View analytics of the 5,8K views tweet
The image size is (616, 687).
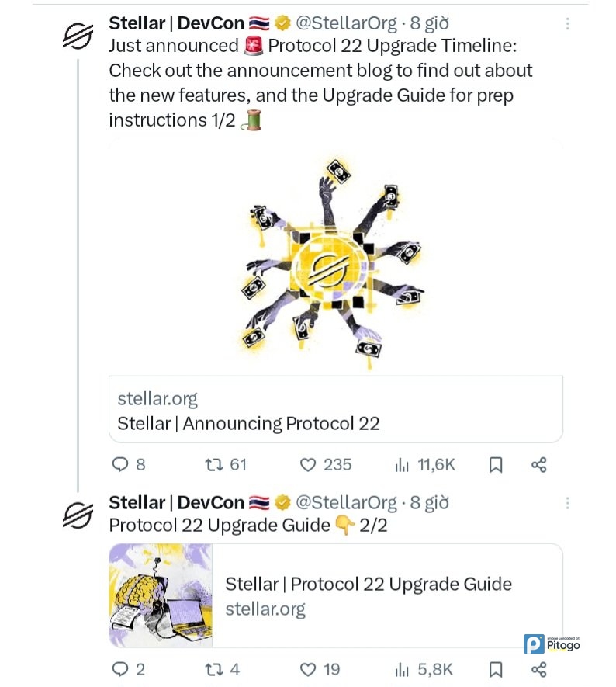(x=402, y=669)
